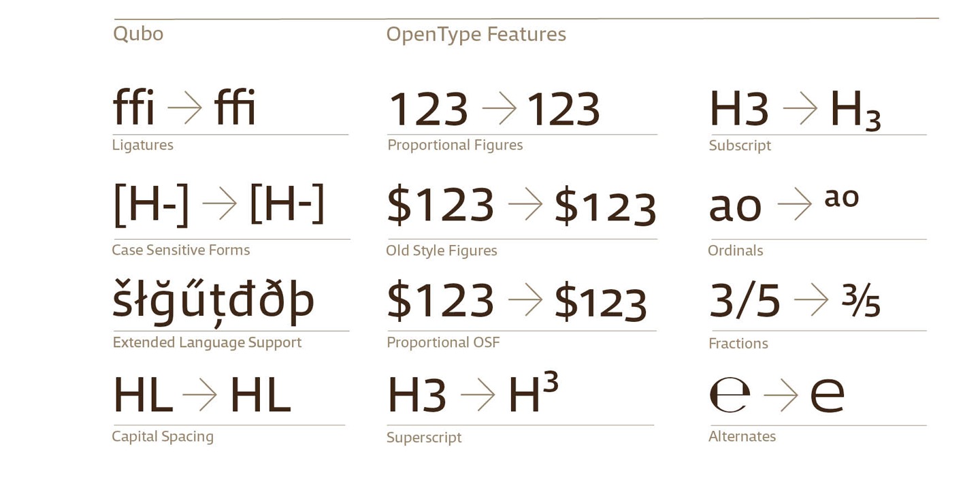The width and height of the screenshot is (980, 490).
Task: Click the Ligatures label
Action: 142,145
